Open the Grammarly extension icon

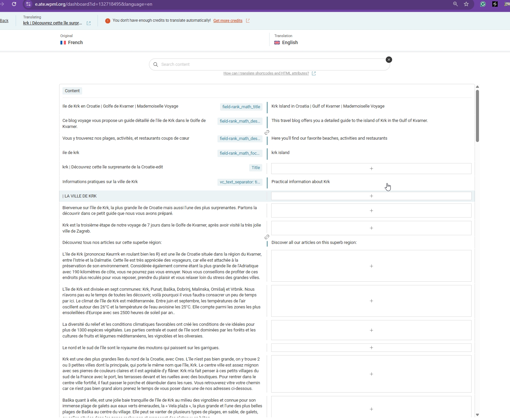(x=483, y=4)
